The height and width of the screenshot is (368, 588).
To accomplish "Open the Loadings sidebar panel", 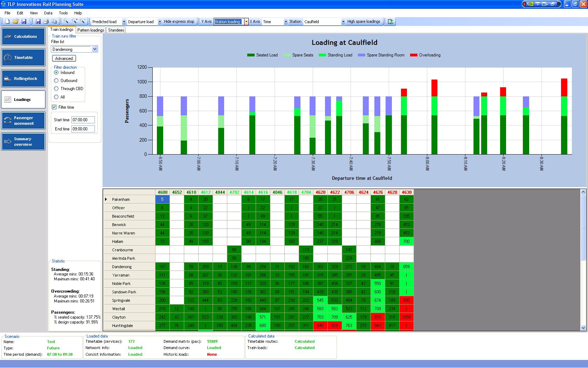I will [23, 100].
